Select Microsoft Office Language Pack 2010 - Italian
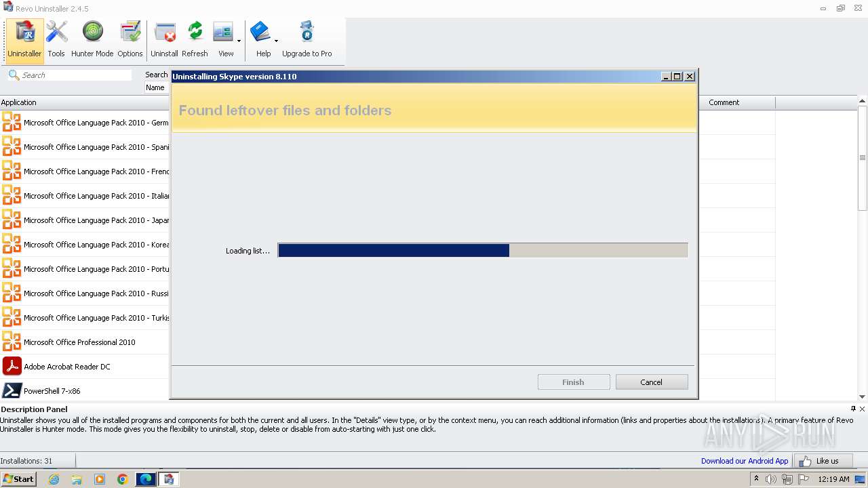The image size is (868, 488). coord(85,196)
